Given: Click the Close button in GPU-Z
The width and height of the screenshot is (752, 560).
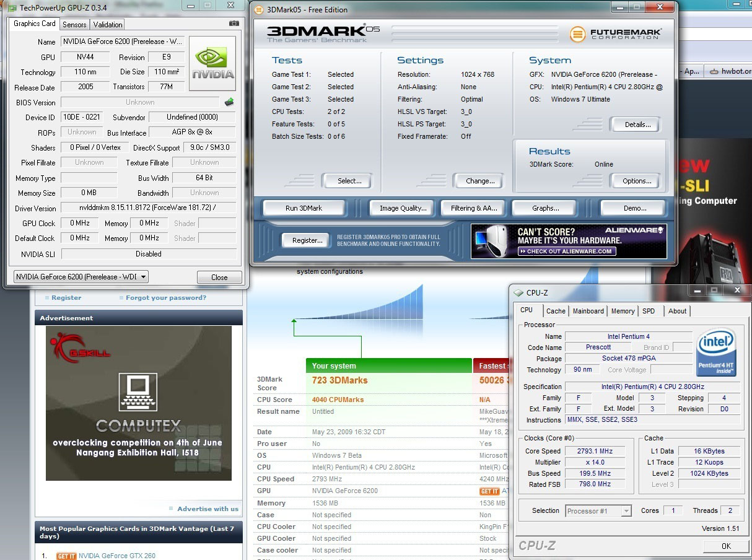Looking at the screenshot, I should coord(219,277).
